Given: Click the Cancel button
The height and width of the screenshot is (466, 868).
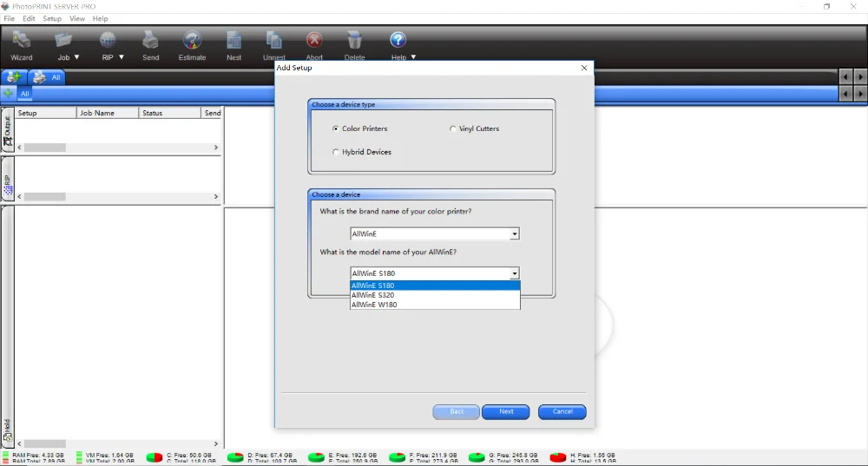Looking at the screenshot, I should (562, 411).
